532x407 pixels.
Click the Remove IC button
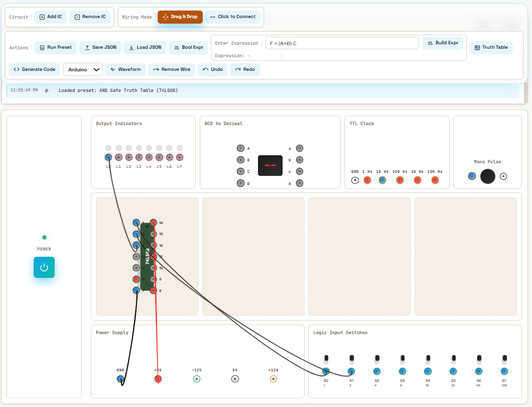[90, 17]
